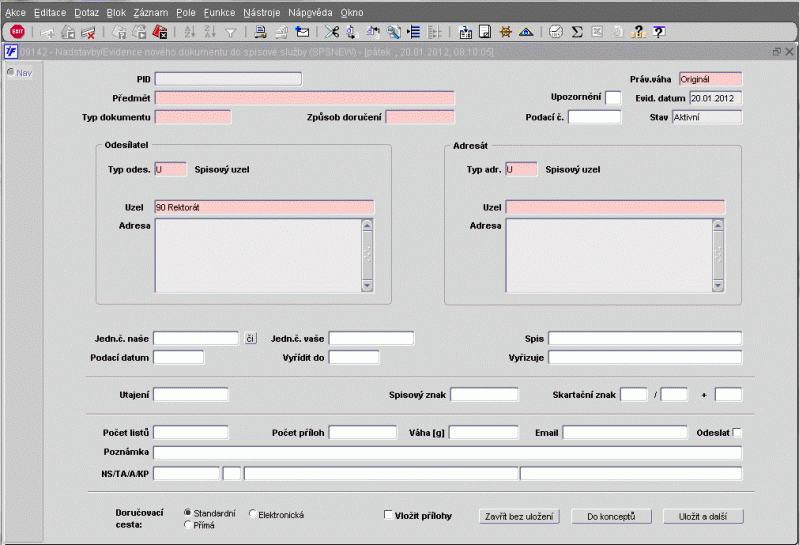The width and height of the screenshot is (800, 545).
Task: Click the filter funnel icon
Action: pyautogui.click(x=231, y=33)
